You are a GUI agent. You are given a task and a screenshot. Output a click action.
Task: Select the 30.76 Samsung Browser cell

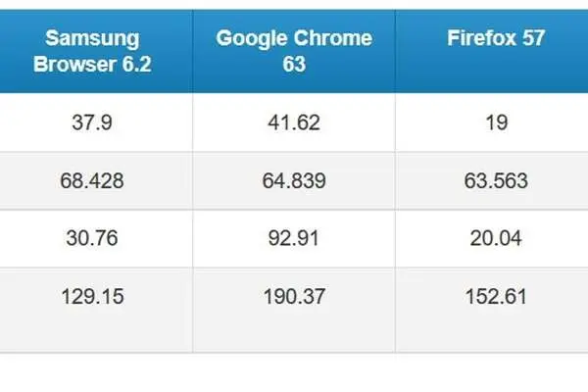coord(92,238)
